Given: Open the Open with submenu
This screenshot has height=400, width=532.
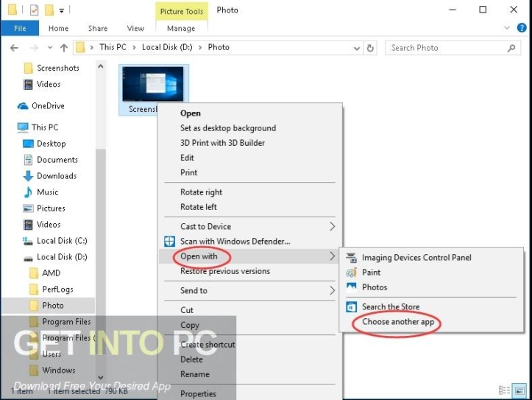Looking at the screenshot, I should tap(250, 256).
